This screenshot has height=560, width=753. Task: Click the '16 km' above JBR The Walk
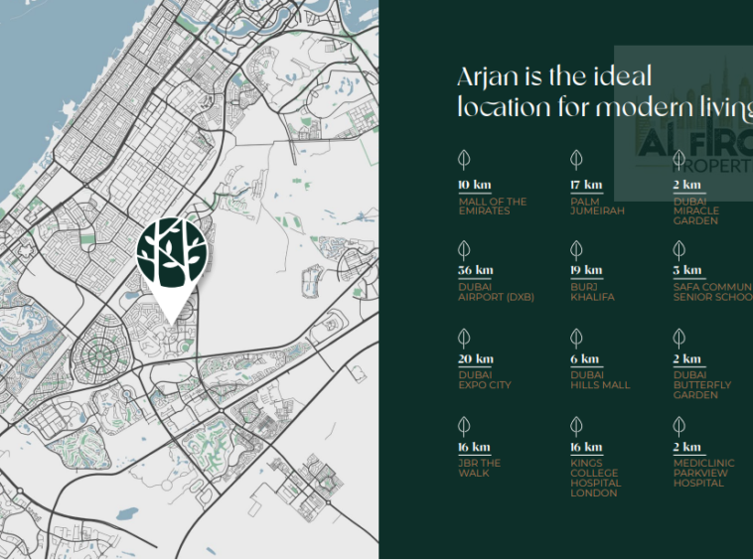pos(474,447)
